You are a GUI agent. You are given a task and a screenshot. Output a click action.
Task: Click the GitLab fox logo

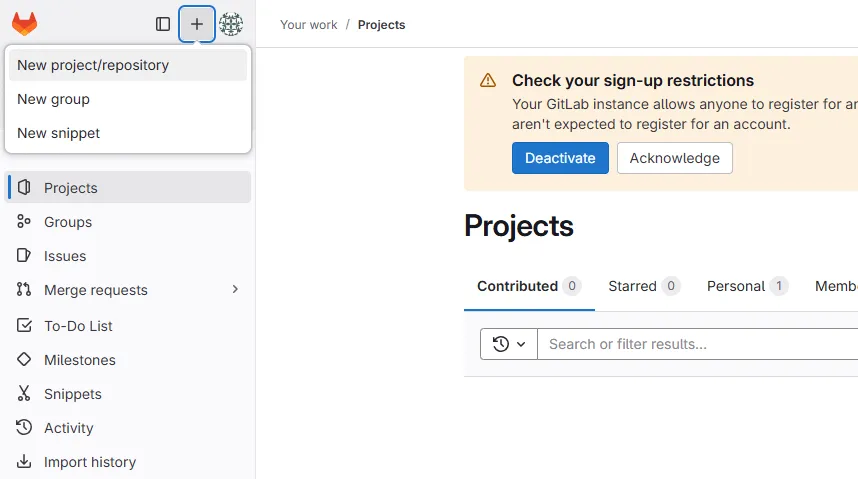(x=24, y=24)
